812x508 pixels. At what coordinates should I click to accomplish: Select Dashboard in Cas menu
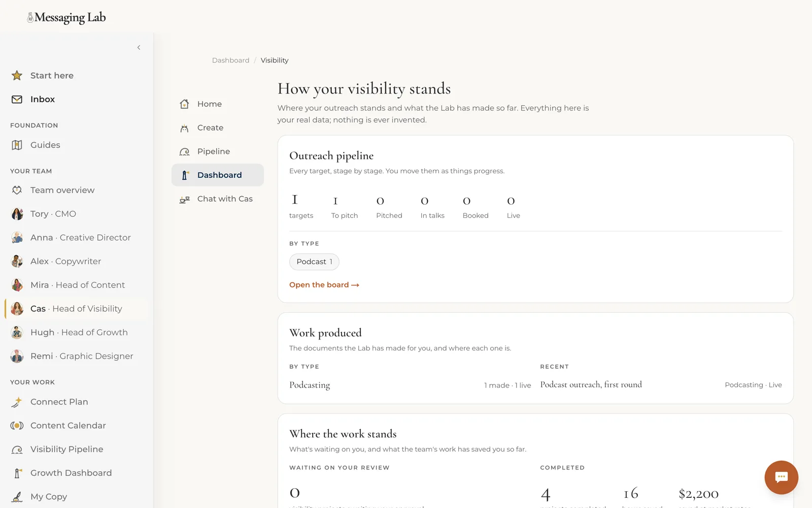[217, 175]
